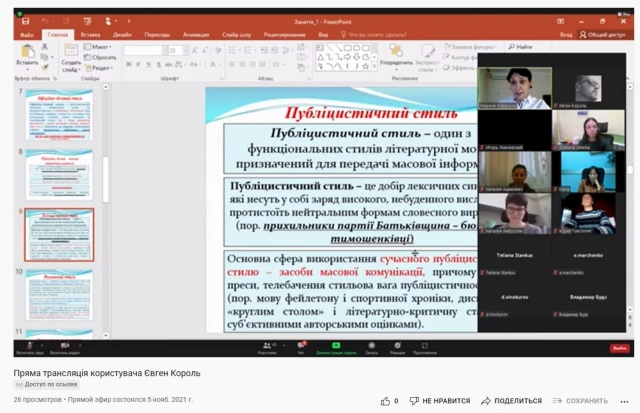This screenshot has height=413, width=640.
Task: Open Zoom participants panel
Action: click(x=267, y=346)
